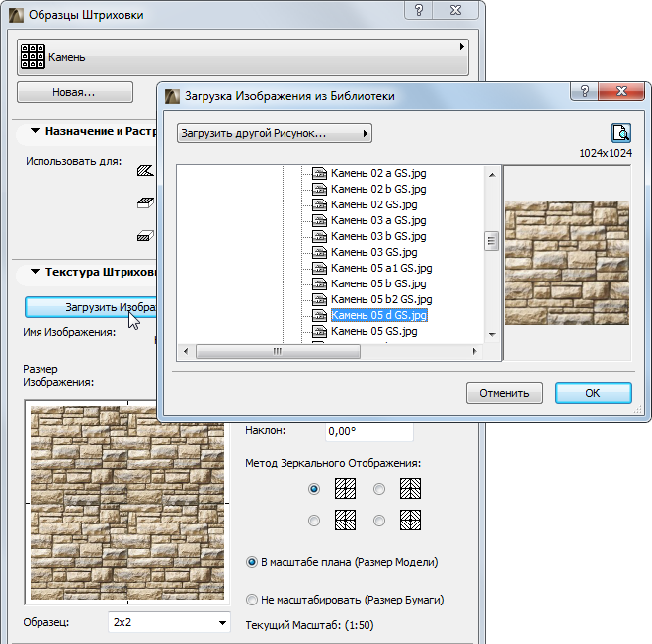This screenshot has width=652, height=644.
Task: Select Камень 02 b GS.jpg in list
Action: 378,189
